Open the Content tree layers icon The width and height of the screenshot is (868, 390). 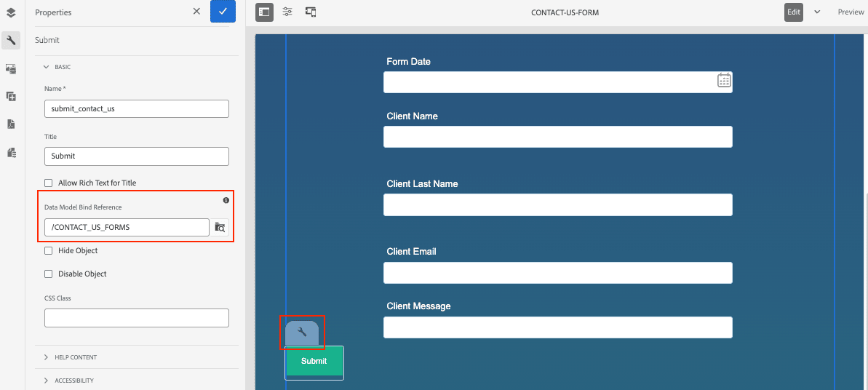pyautogui.click(x=11, y=12)
